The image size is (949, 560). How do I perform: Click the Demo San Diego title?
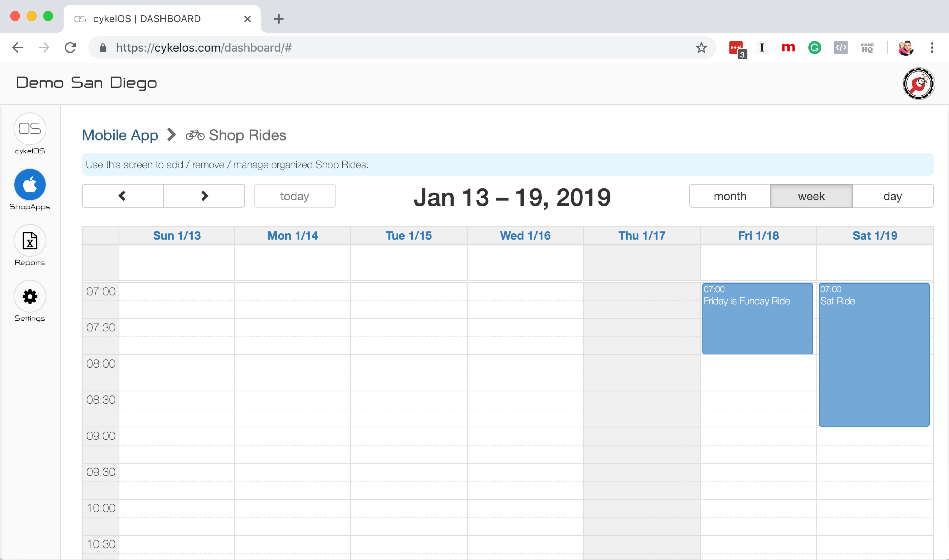tap(86, 83)
